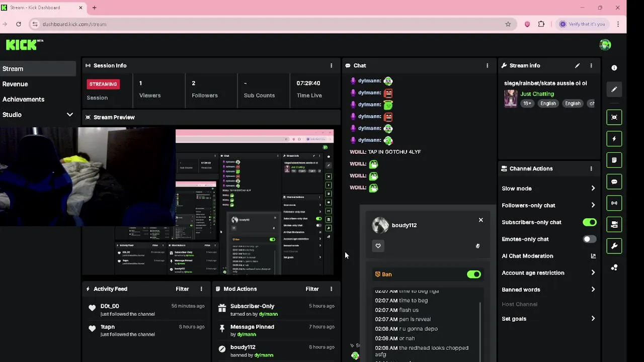Screen dimensions: 644x362
Task: Click the browser address bar dashboard.kick.com/stream
Action: point(74,24)
